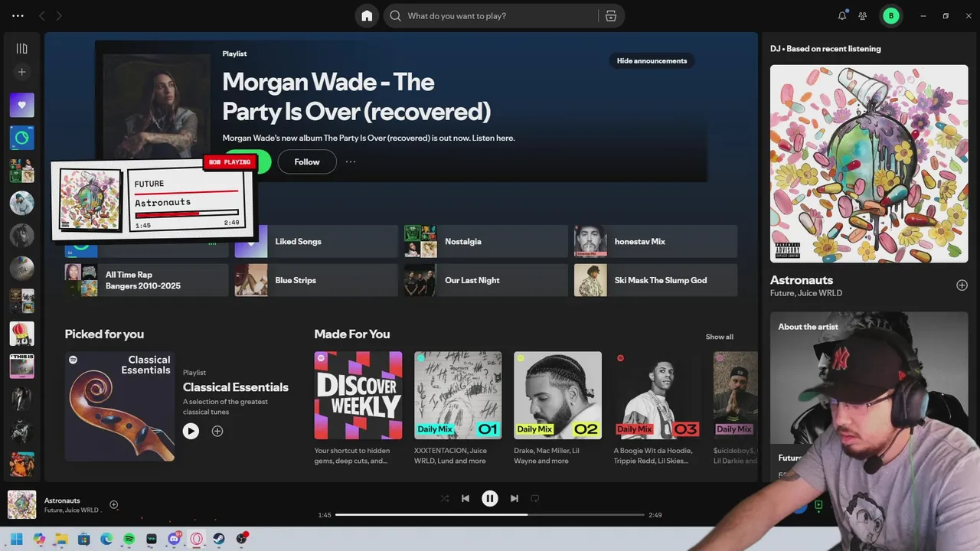Open Juice WRLD artist link in bottom bar
980x551 pixels.
(x=82, y=510)
